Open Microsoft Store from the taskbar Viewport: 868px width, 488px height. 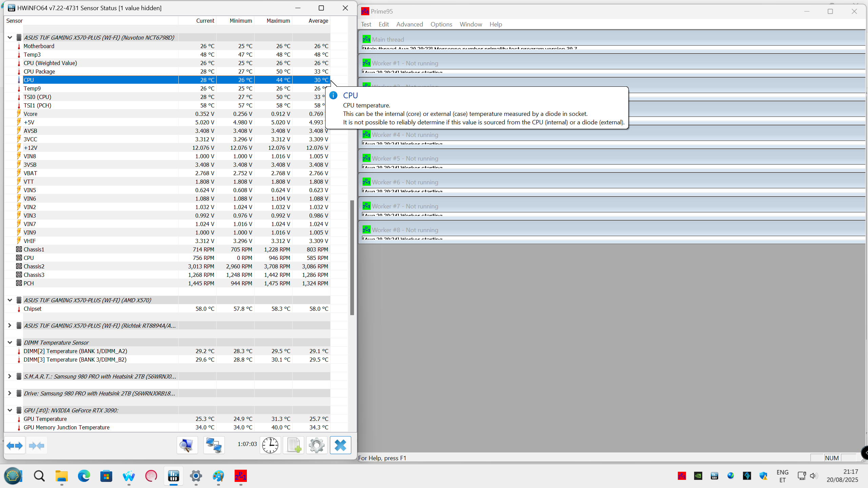coord(106,476)
